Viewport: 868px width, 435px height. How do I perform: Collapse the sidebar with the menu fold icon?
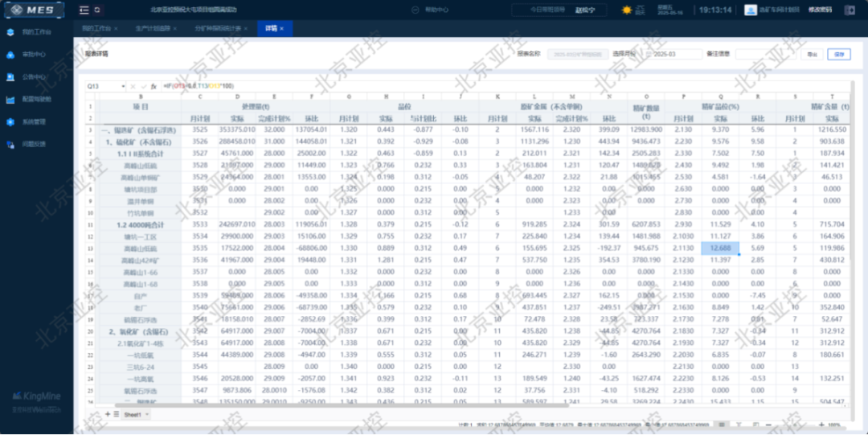click(x=84, y=10)
